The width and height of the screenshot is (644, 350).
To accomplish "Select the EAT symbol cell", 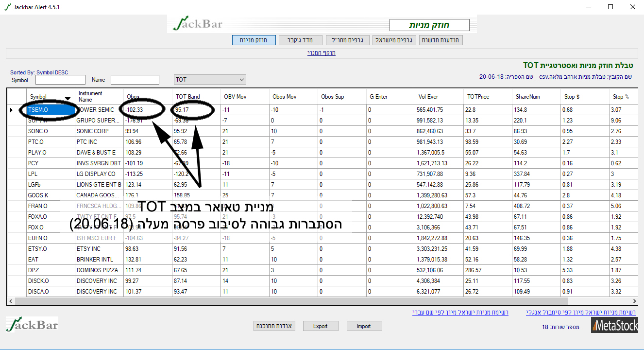I will (x=51, y=260).
